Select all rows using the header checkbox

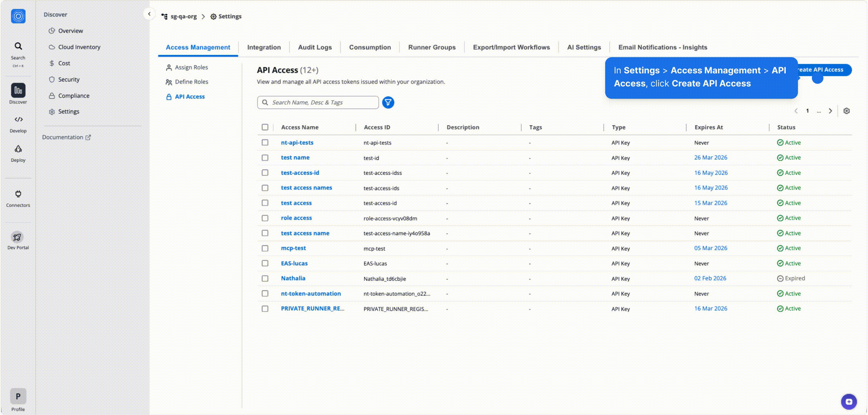(265, 127)
